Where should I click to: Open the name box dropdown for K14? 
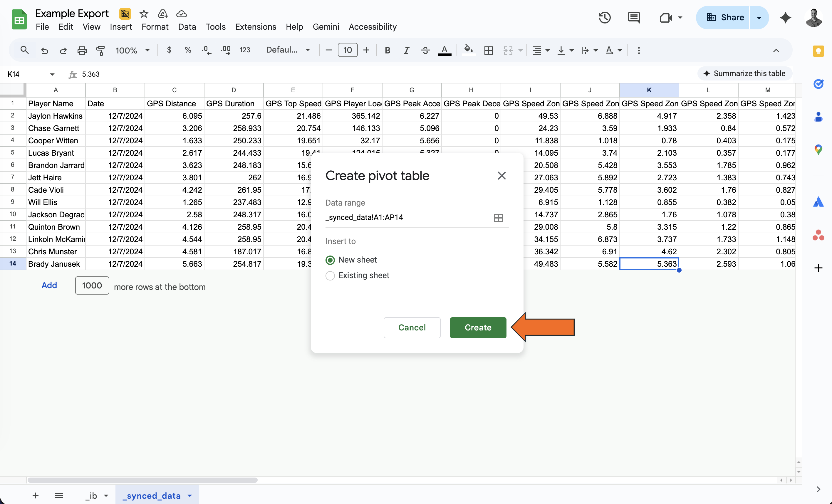coord(52,74)
